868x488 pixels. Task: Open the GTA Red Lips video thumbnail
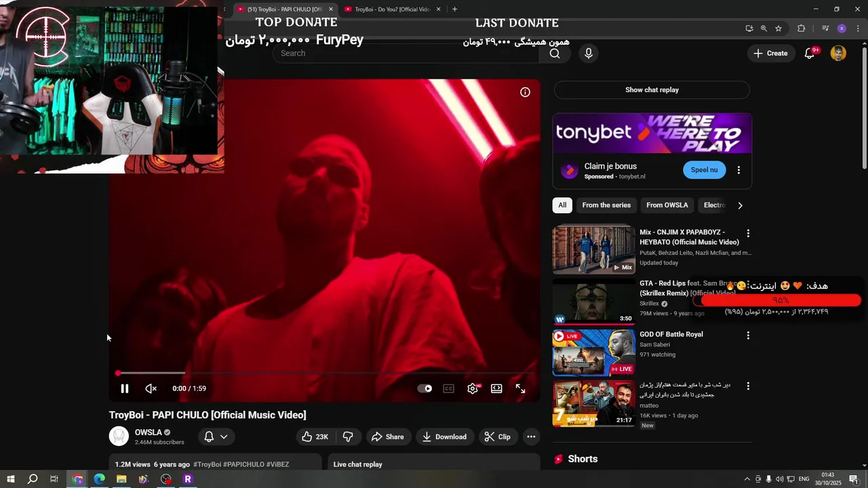(594, 302)
